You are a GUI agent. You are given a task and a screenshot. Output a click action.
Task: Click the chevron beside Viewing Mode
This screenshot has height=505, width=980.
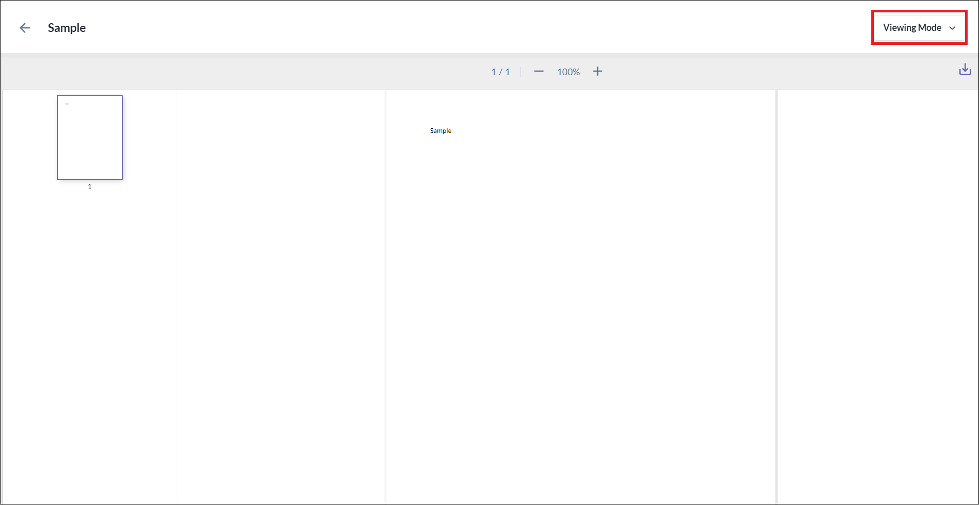tap(952, 28)
